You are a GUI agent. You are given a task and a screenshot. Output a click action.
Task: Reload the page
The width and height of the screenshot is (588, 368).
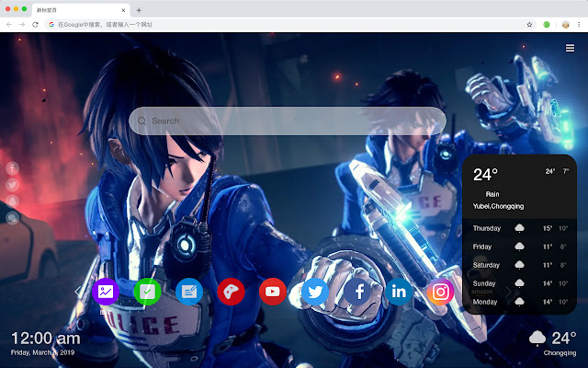[35, 25]
